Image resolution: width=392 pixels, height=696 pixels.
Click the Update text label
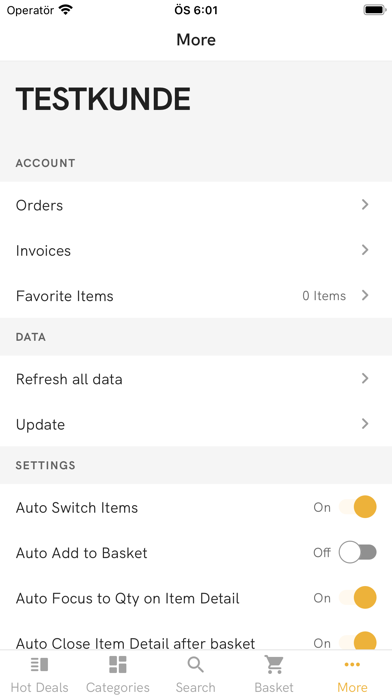click(x=40, y=425)
